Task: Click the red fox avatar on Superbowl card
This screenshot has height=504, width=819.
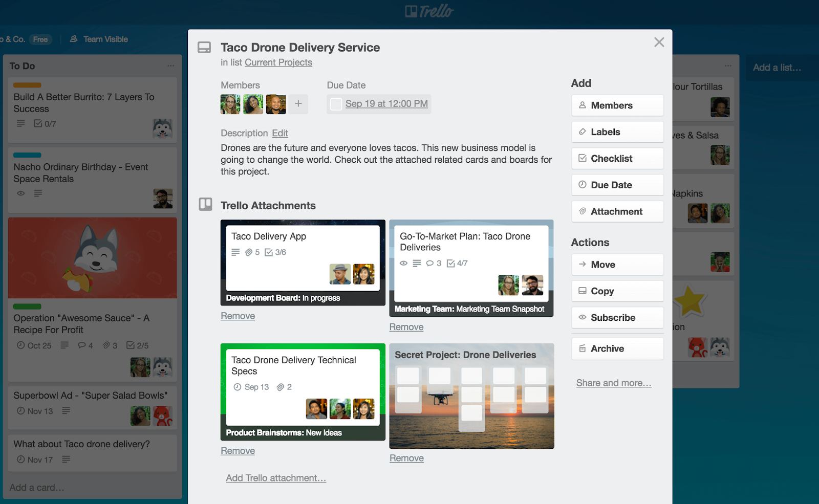Action: [x=163, y=416]
